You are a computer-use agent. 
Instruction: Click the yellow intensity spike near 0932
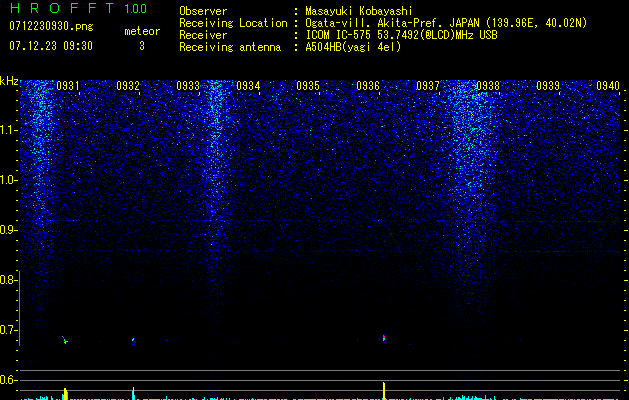pyautogui.click(x=133, y=393)
